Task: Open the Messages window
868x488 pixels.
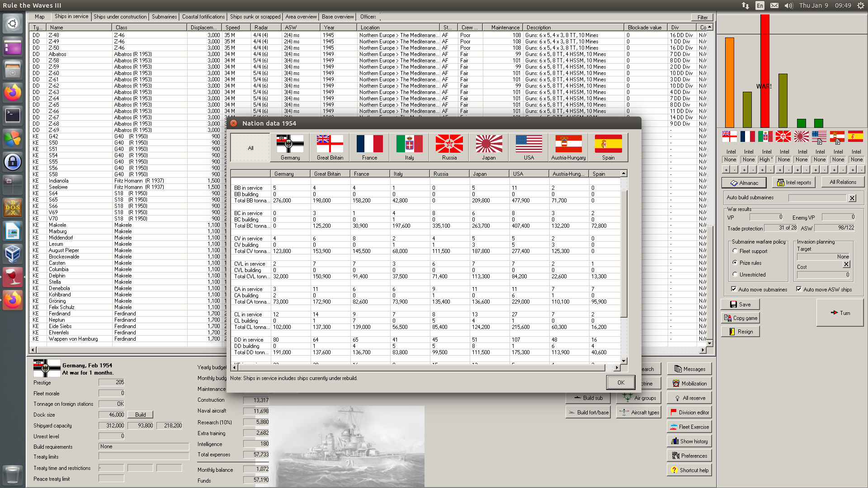Action: coord(689,369)
